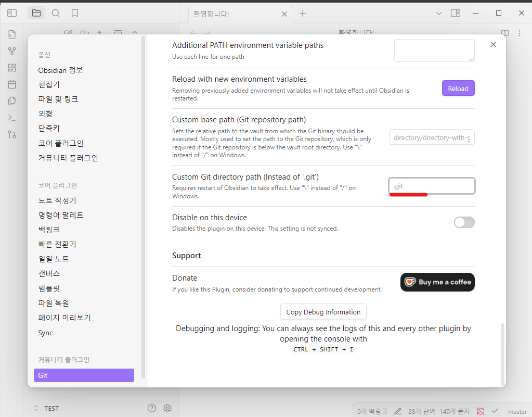Add a new tab with plus icon

(x=303, y=14)
